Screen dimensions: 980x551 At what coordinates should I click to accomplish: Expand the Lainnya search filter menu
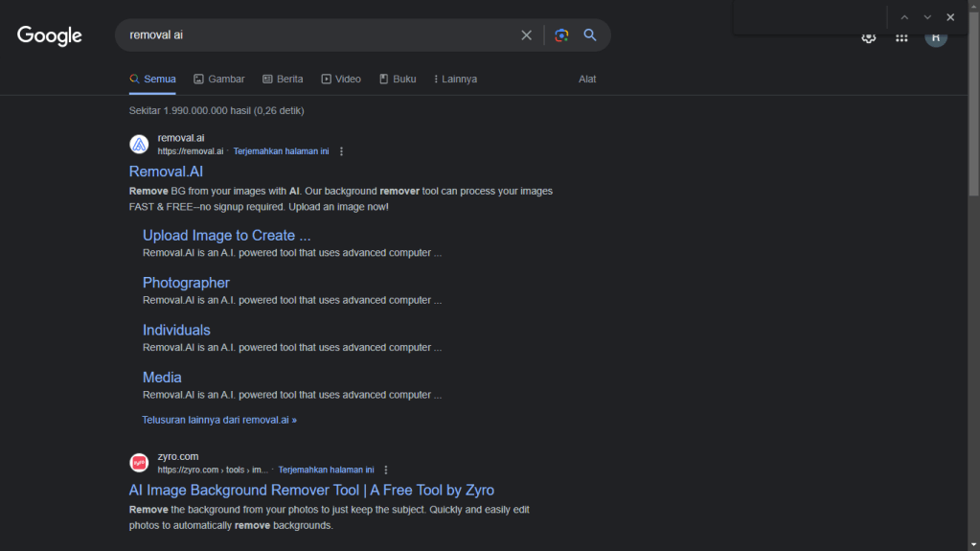(455, 79)
